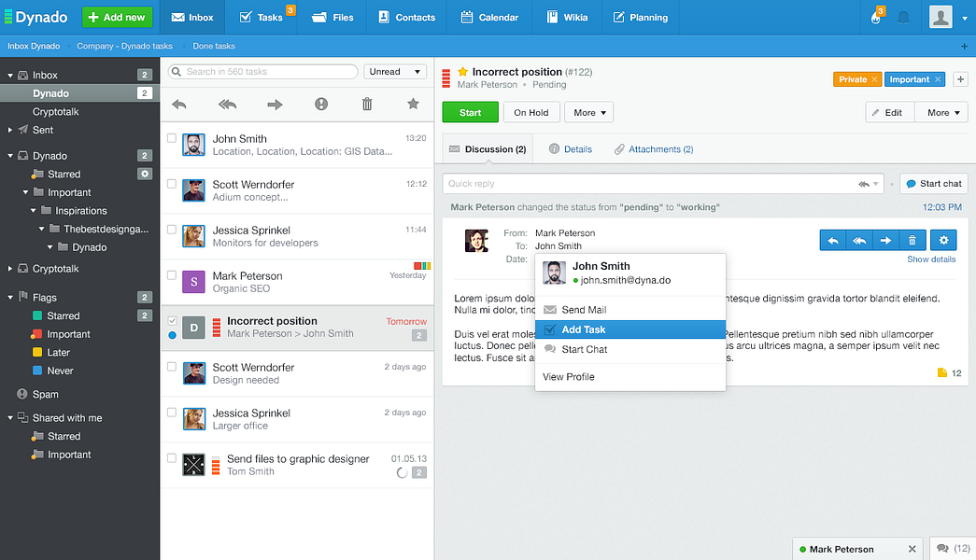Click the On Hold button

pos(531,113)
